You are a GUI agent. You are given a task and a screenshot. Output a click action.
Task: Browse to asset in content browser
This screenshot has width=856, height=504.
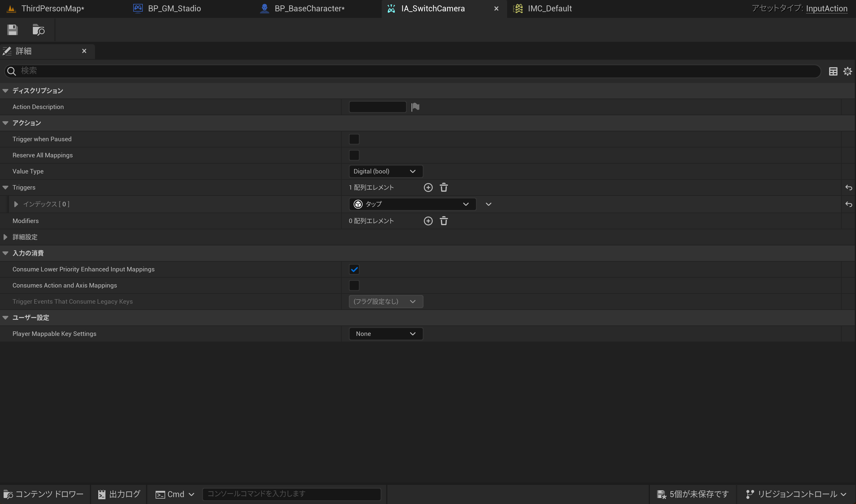point(38,30)
